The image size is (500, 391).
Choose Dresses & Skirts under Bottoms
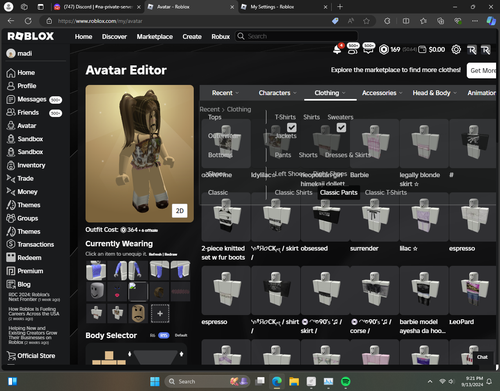(x=348, y=155)
